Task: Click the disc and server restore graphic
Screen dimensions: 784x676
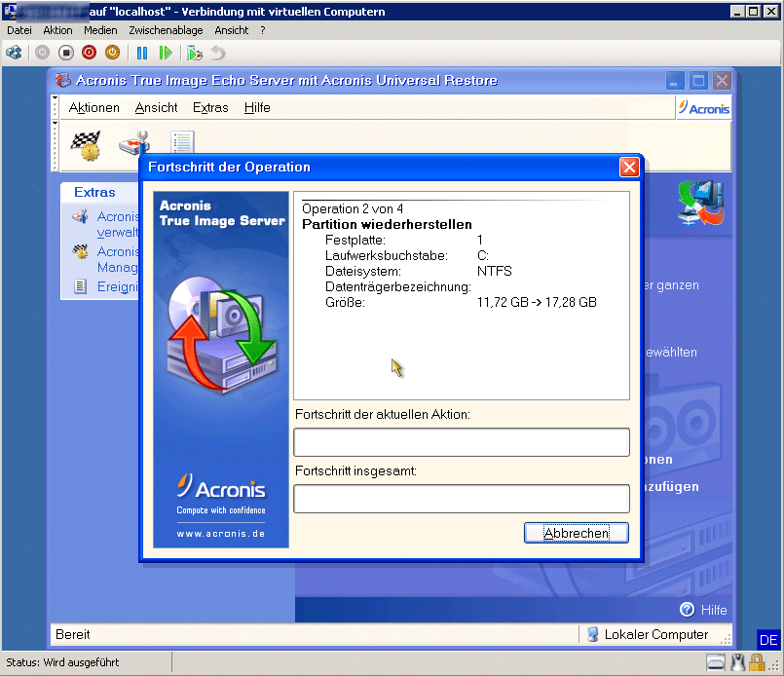Action: click(x=221, y=333)
